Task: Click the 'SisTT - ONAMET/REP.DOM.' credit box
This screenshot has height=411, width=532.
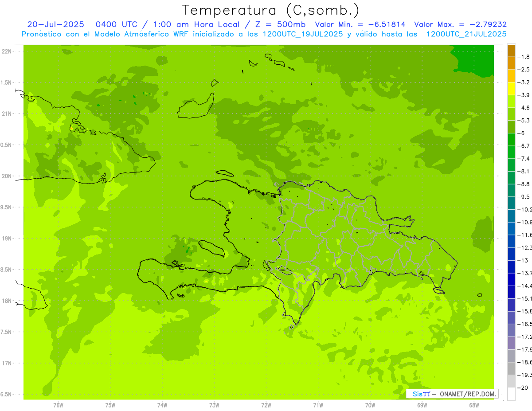Action: click(452, 394)
